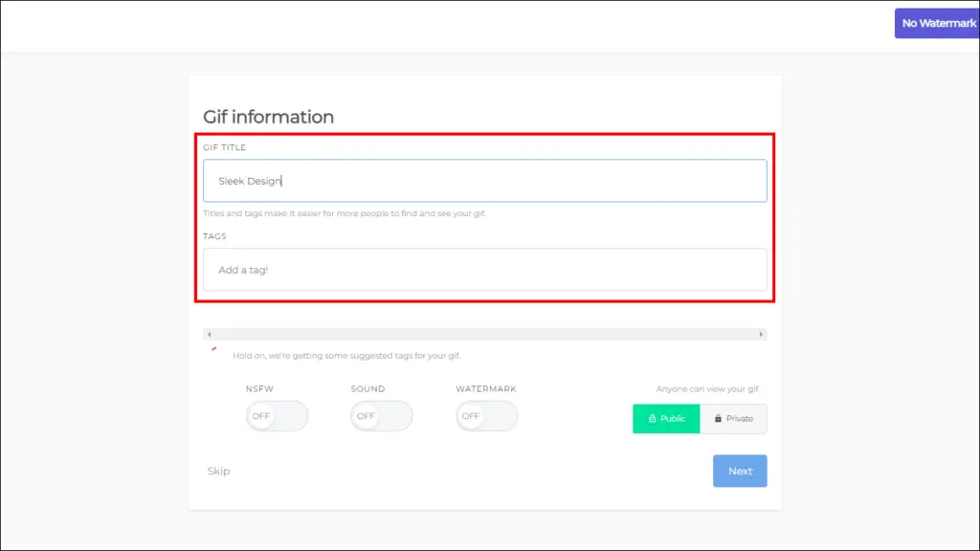The image size is (980, 551).
Task: Click the Add a tag input field
Action: pyautogui.click(x=485, y=270)
